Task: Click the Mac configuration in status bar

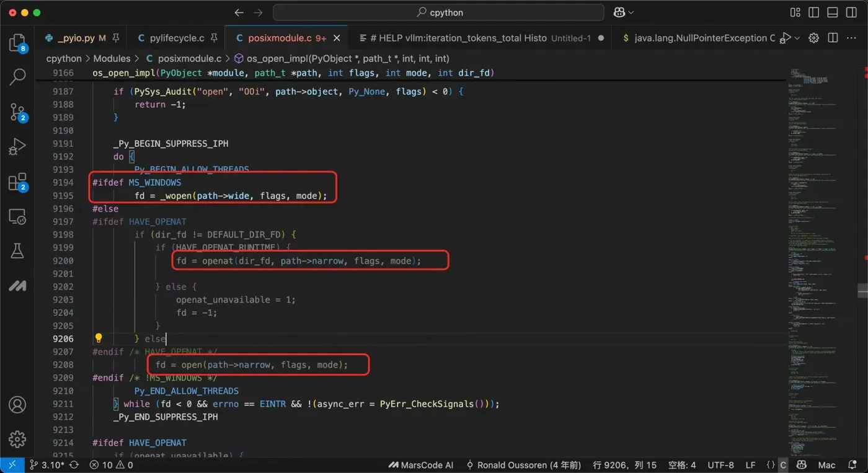Action: point(827,465)
